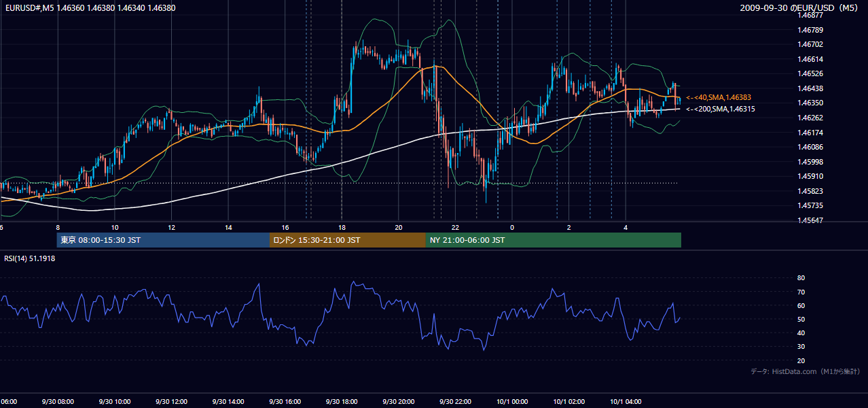Click the 9/30 18:00 time axis label

342,402
